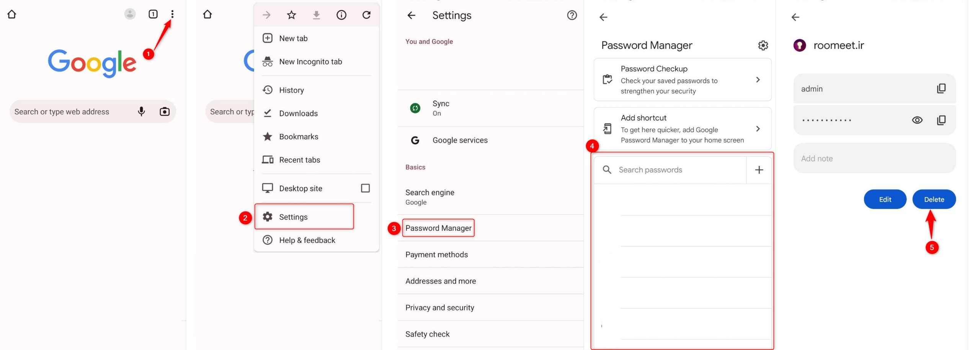980x350 pixels.
Task: Show password with the eye icon
Action: [x=917, y=120]
